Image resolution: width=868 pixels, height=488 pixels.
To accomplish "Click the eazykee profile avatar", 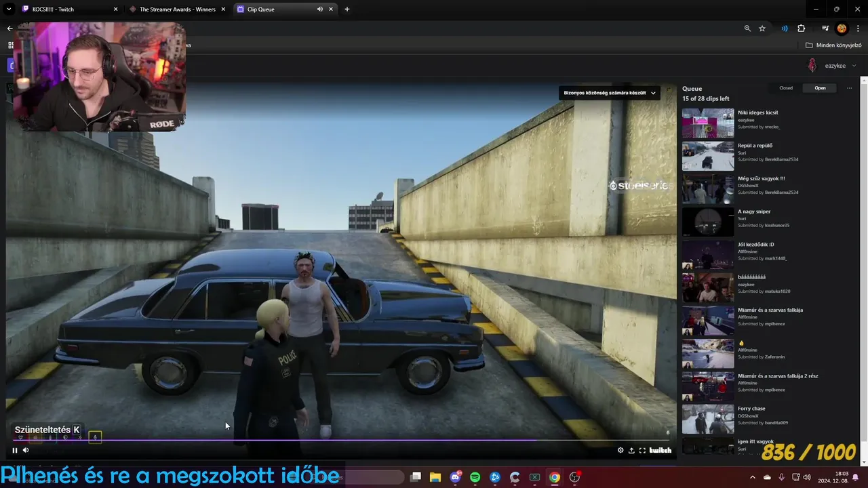I will pos(812,66).
